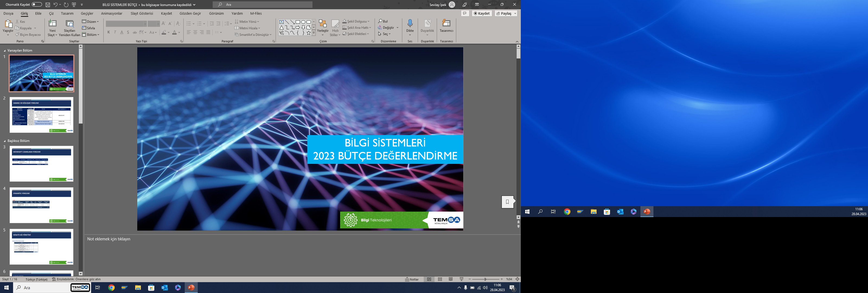The height and width of the screenshot is (293, 868).
Task: Click the Save disk icon in title bar
Action: [x=48, y=5]
